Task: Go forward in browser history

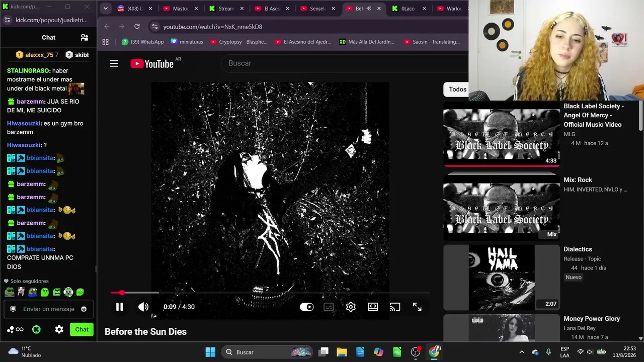Action: pos(122,26)
